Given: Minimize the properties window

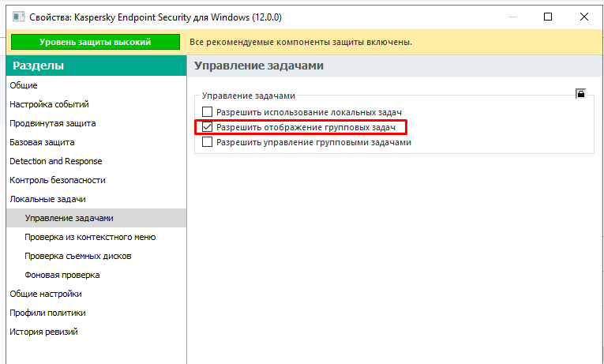Looking at the screenshot, I should click(512, 17).
